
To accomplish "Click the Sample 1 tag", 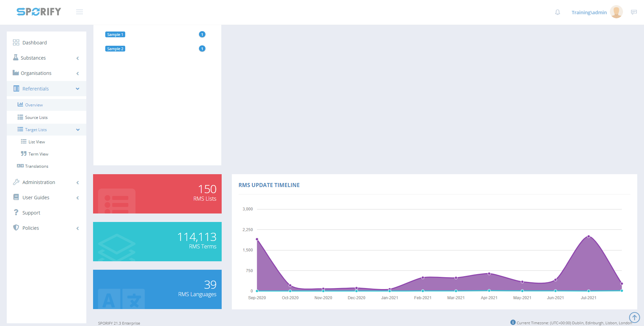I will point(115,35).
